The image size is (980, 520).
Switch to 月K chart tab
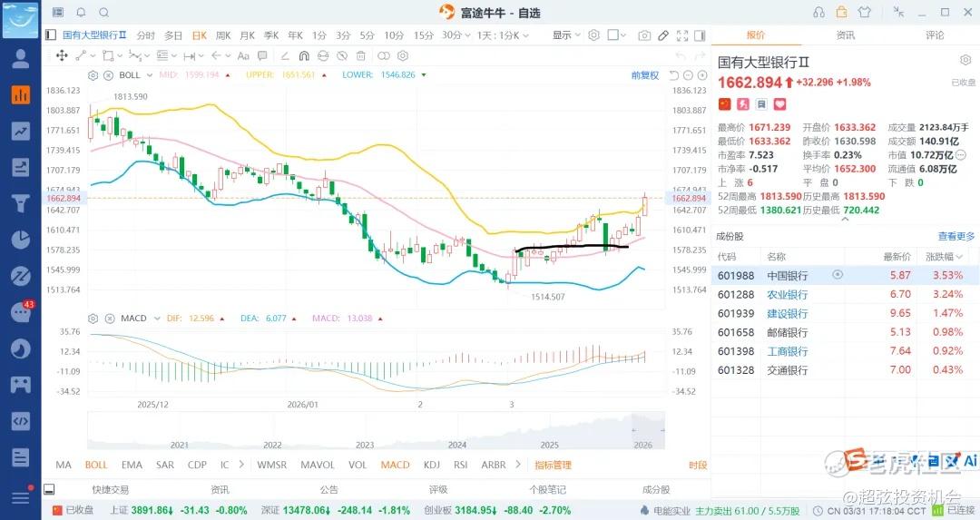pos(248,35)
